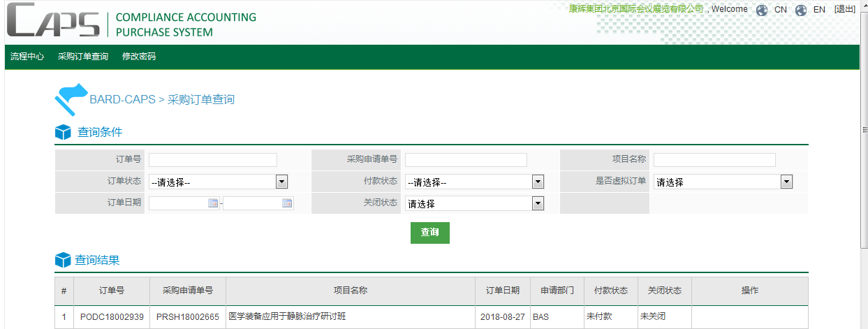The image size is (868, 329).
Task: Click into the 项目名称 text field
Action: pyautogui.click(x=714, y=160)
